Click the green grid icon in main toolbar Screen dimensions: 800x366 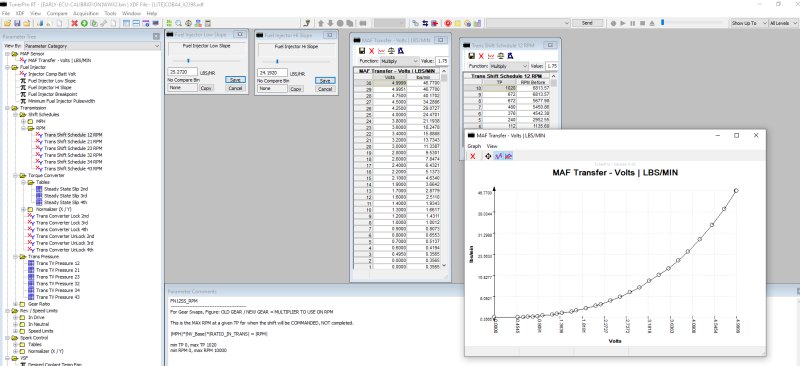(x=169, y=23)
